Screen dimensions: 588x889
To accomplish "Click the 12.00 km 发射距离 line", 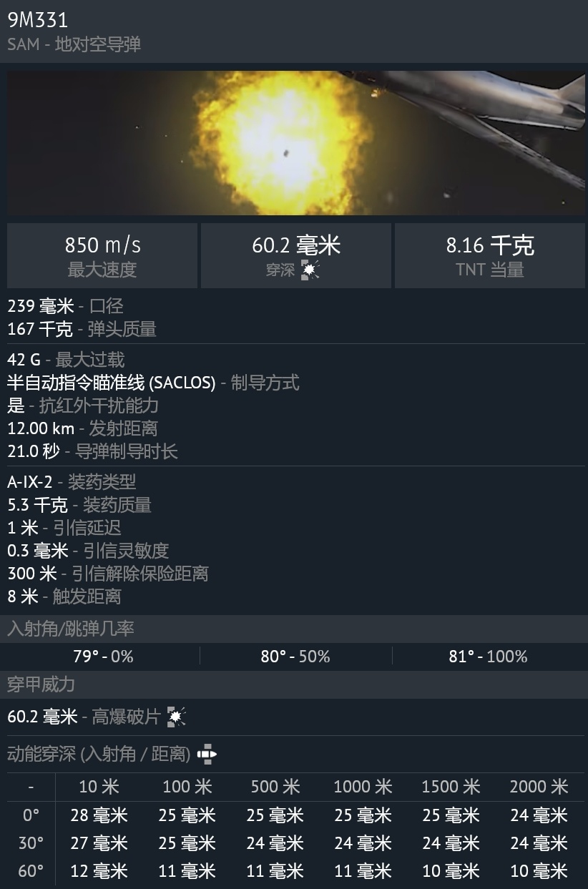I will click(x=82, y=428).
